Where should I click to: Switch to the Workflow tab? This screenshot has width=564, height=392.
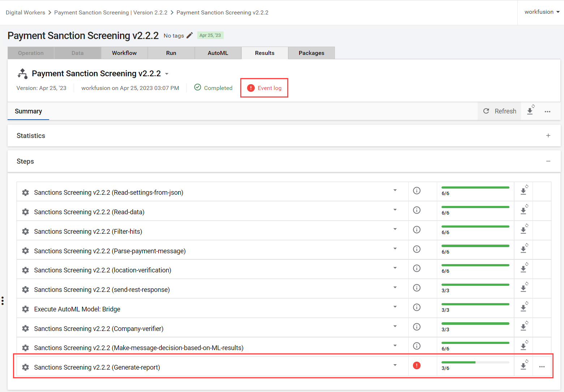pos(124,53)
